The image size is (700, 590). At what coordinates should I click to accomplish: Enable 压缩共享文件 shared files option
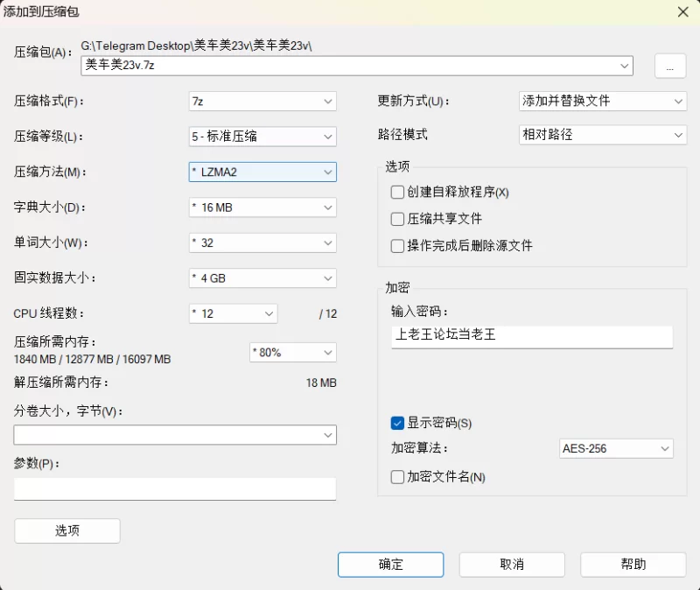tap(397, 219)
